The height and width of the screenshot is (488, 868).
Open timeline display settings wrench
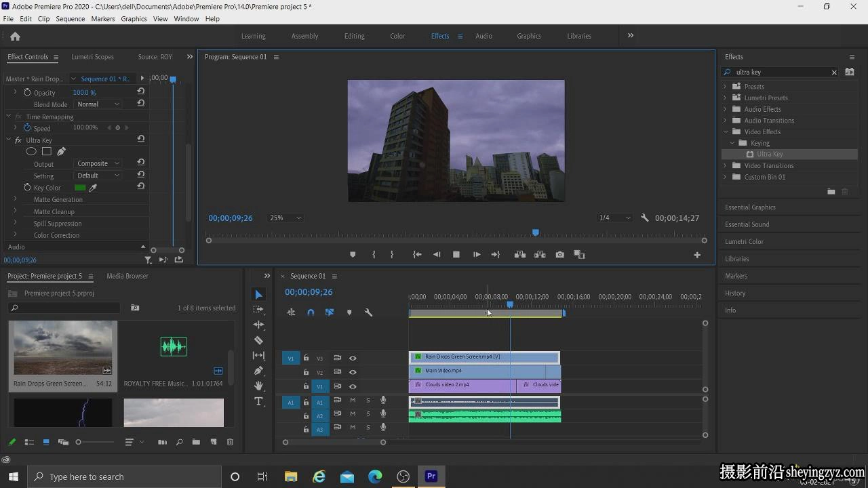(368, 312)
